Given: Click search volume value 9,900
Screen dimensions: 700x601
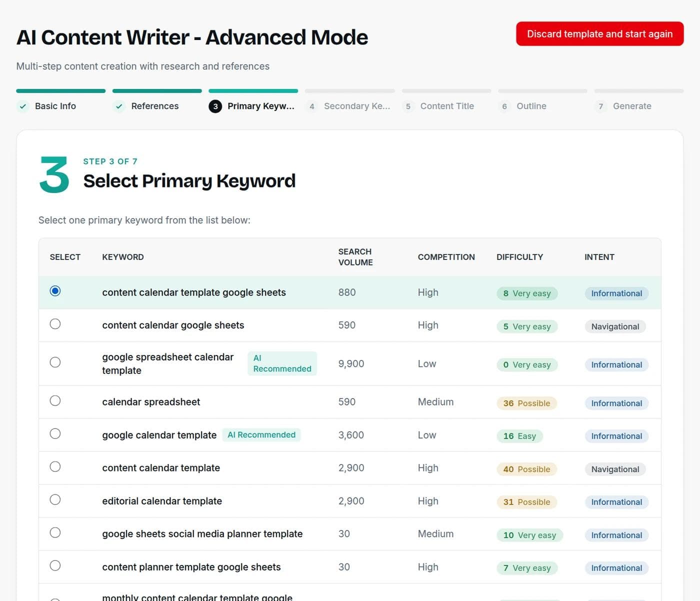Looking at the screenshot, I should tap(351, 363).
